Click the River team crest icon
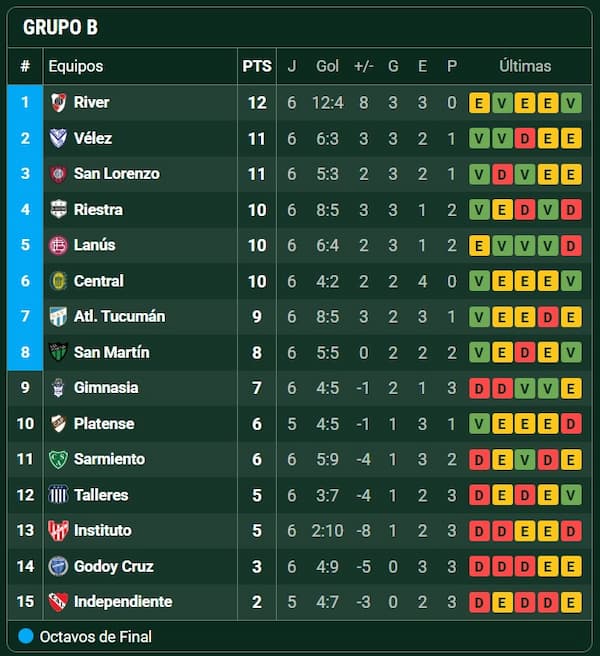 click(58, 102)
